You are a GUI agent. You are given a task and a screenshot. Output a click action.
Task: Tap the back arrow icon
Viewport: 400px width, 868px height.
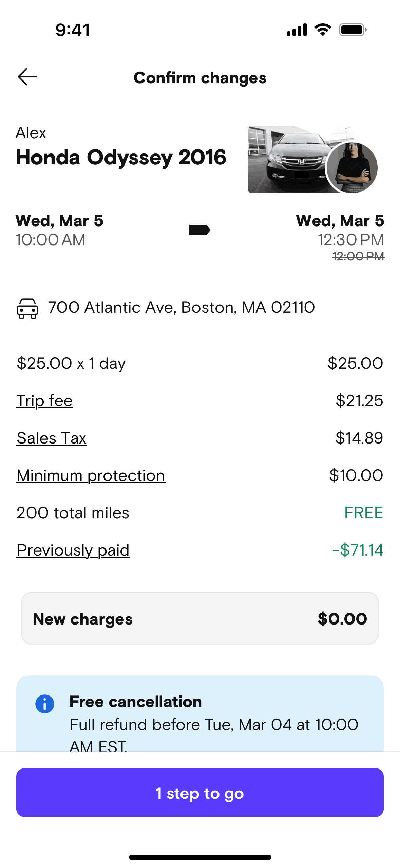27,77
